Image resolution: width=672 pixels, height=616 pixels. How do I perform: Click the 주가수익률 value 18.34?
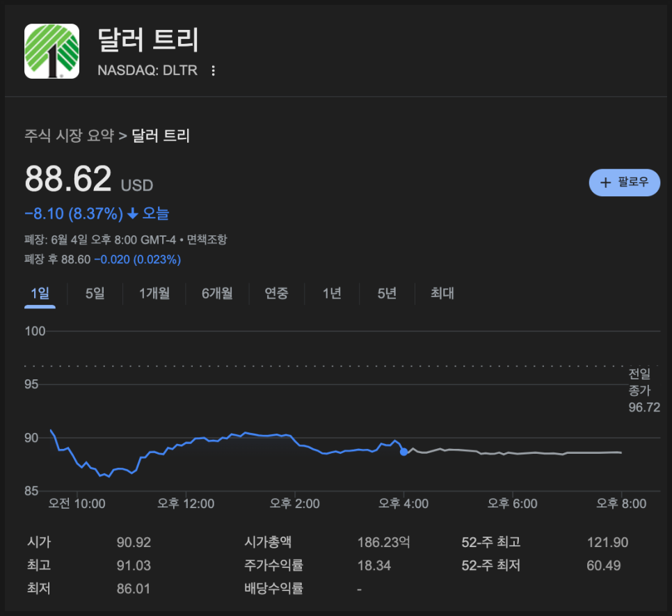(x=374, y=565)
